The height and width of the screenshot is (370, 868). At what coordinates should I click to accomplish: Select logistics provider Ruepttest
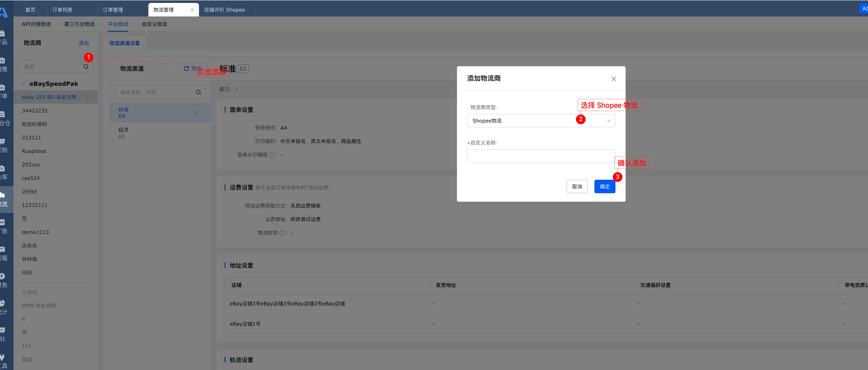[56, 151]
